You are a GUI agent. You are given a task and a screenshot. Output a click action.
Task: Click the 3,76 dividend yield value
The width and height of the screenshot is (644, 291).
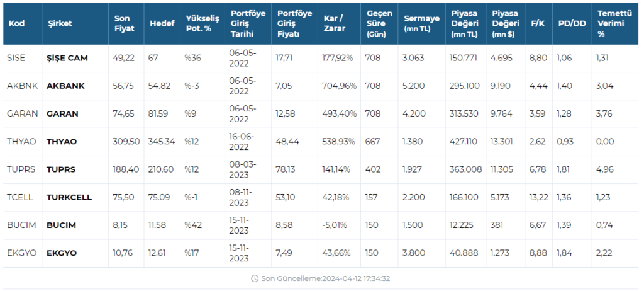[604, 114]
